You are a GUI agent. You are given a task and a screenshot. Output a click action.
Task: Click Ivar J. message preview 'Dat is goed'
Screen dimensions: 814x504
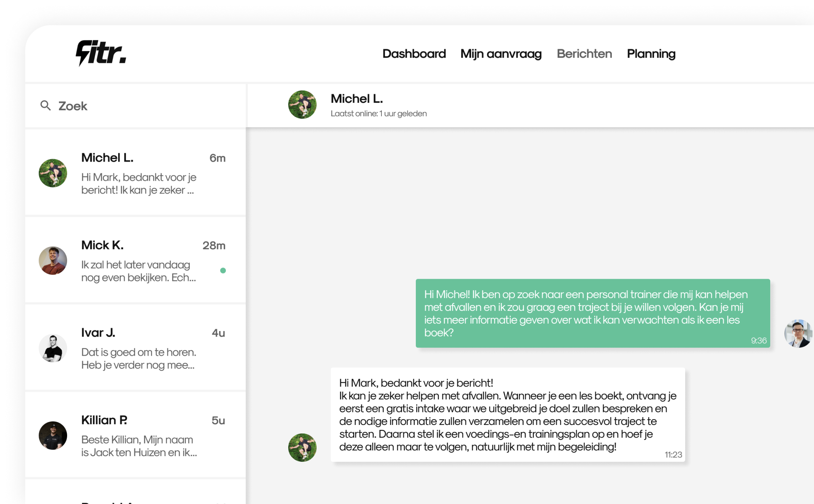pyautogui.click(x=138, y=359)
